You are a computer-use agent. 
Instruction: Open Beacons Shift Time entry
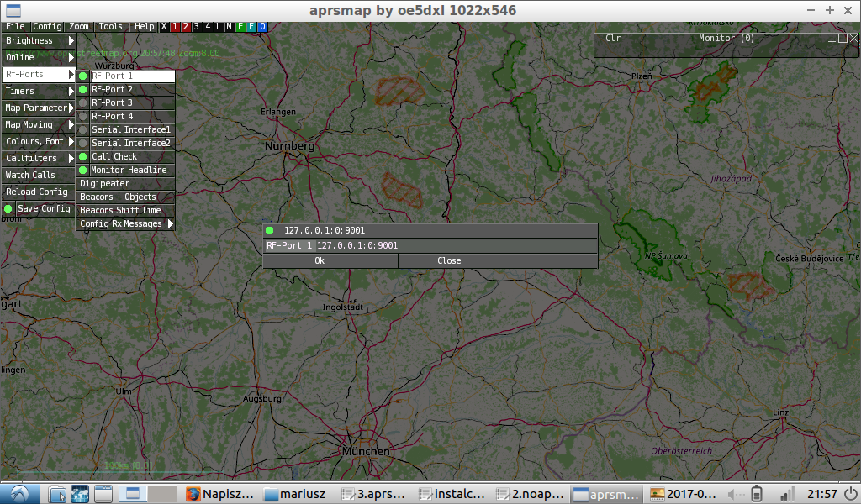(x=125, y=210)
